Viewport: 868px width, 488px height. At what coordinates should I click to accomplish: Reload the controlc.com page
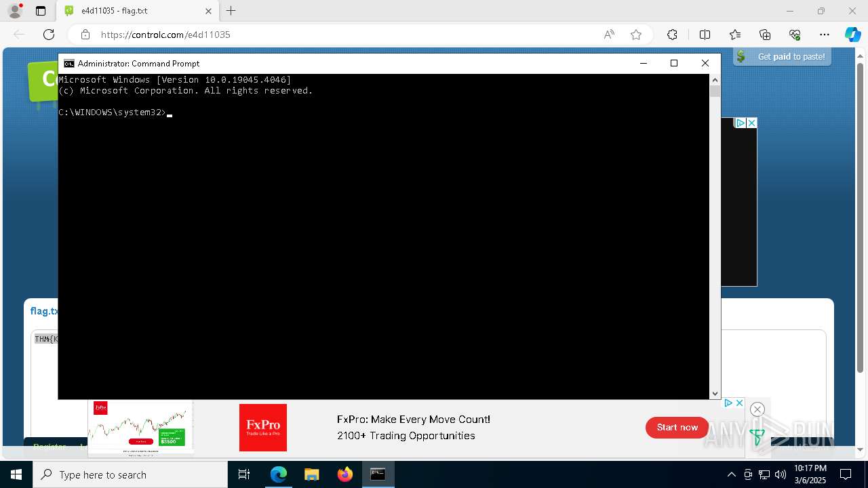(49, 35)
